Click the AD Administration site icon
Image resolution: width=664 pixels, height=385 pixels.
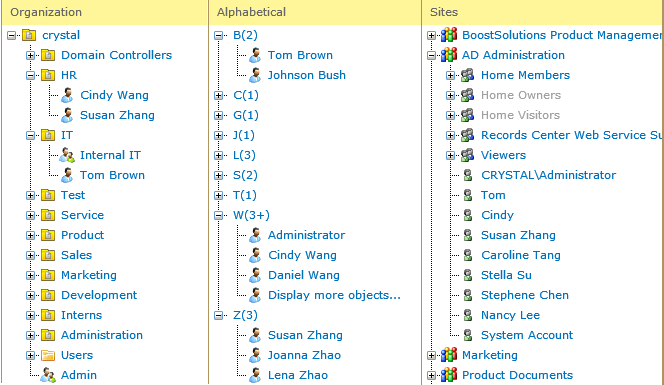point(449,55)
